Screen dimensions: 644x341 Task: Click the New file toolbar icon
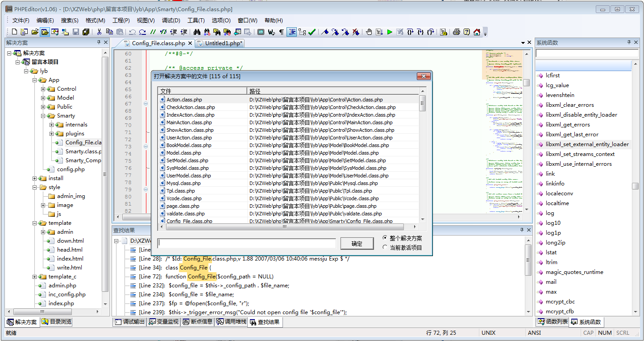click(x=15, y=32)
